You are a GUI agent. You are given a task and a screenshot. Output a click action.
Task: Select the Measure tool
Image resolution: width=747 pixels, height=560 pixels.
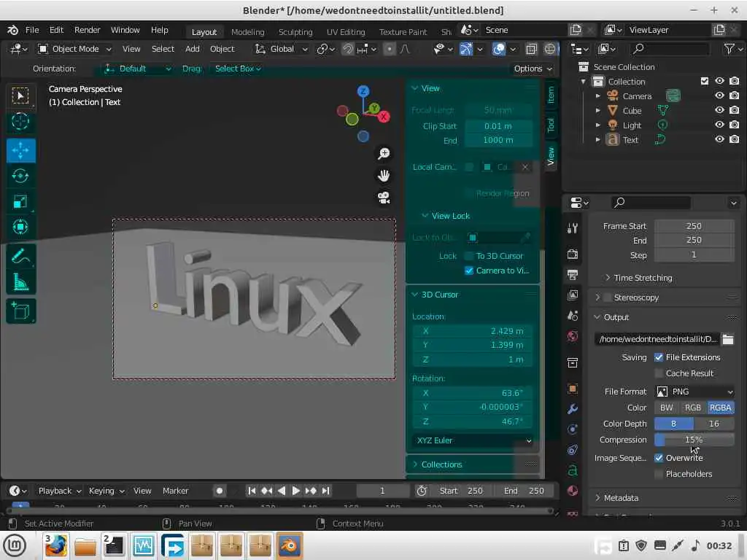pyautogui.click(x=20, y=282)
